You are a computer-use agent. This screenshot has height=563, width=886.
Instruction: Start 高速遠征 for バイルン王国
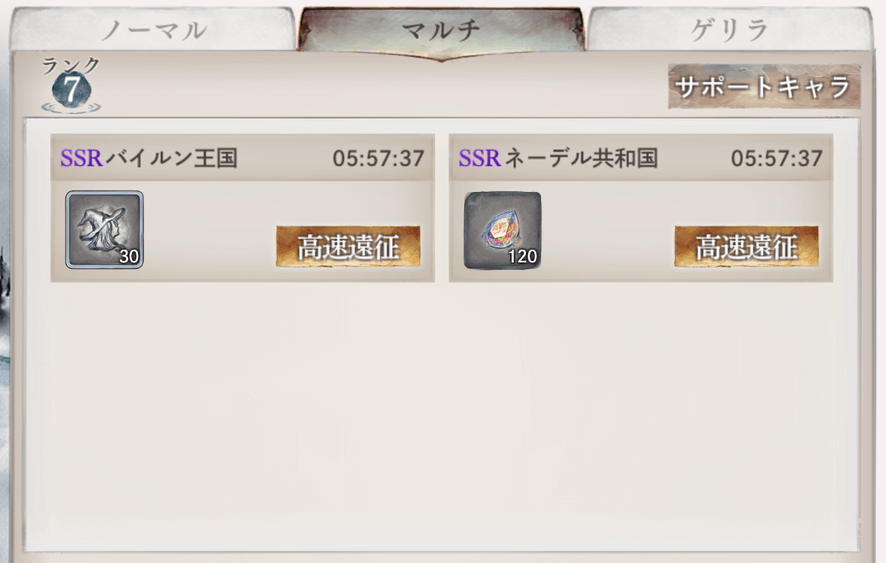click(348, 246)
